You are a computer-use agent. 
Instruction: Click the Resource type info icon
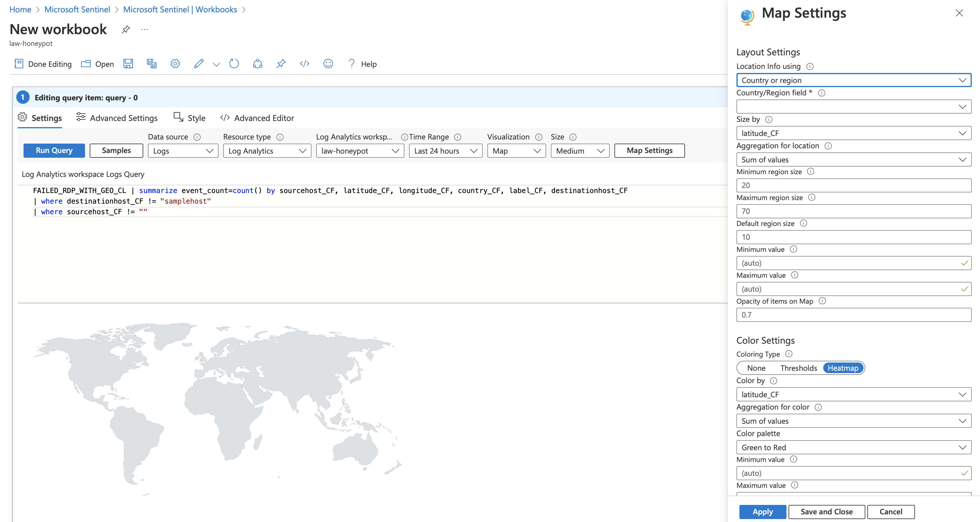click(280, 137)
